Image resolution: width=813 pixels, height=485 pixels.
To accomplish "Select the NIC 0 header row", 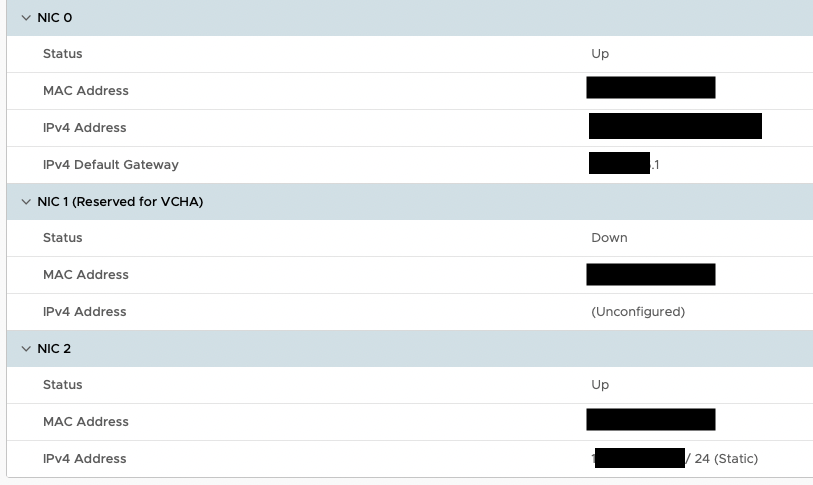I will [410, 18].
